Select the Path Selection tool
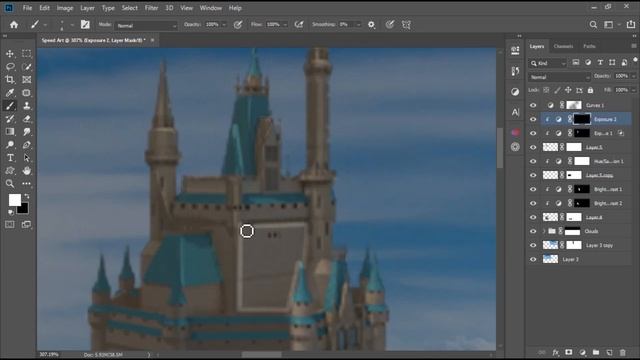This screenshot has height=360, width=640. 27,158
